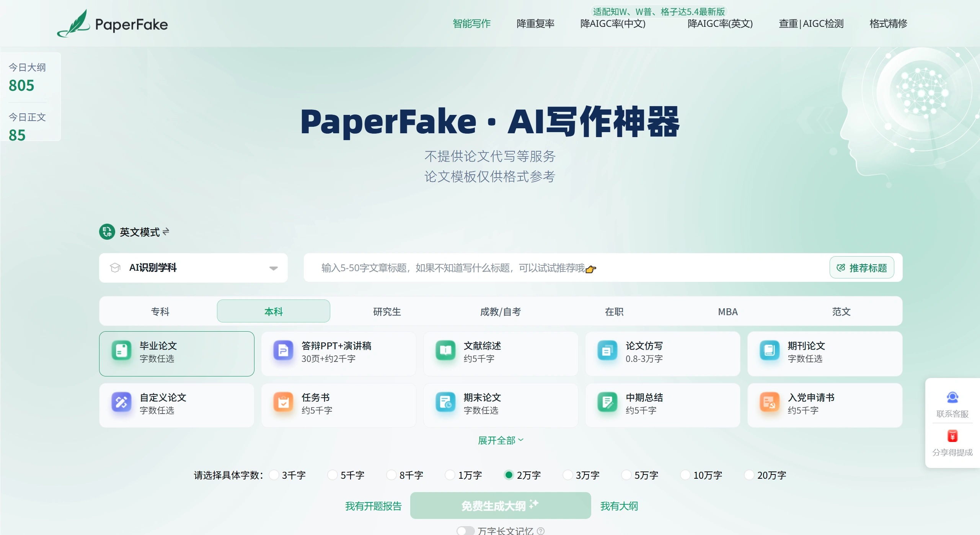Click the 期末论文 clock document icon
The image size is (980, 535).
pos(445,402)
